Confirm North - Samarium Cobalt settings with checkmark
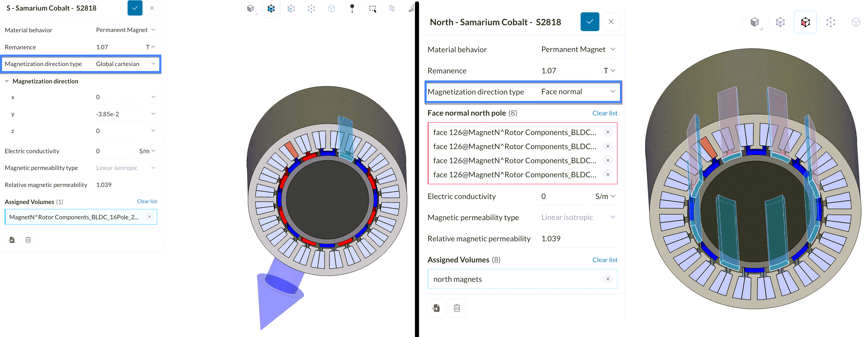 590,22
